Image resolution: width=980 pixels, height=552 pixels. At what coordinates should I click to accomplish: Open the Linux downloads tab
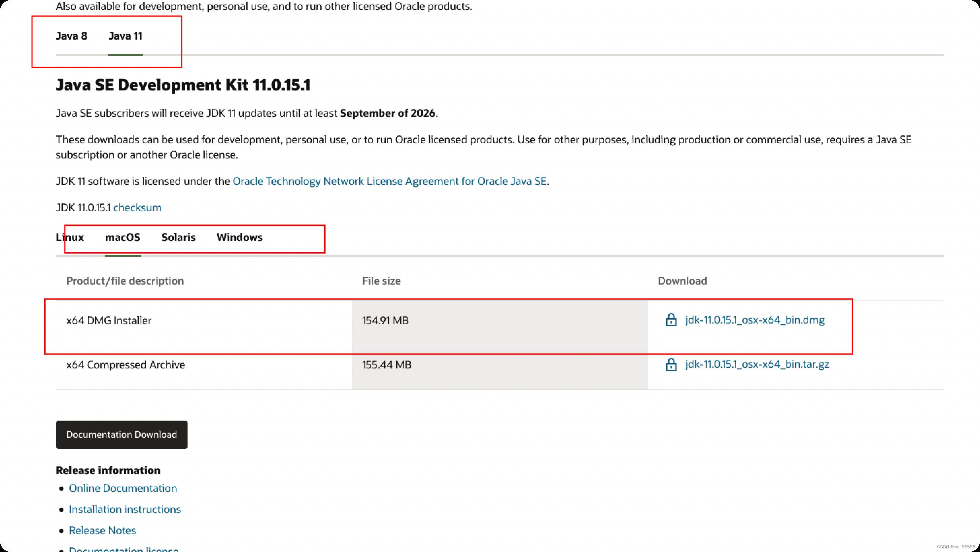click(70, 237)
